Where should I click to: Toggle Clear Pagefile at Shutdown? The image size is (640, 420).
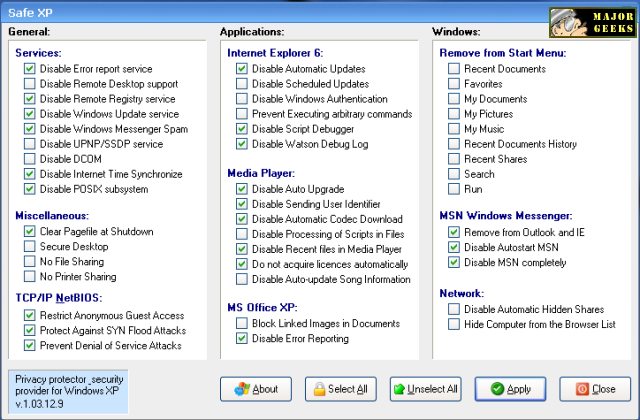[29, 231]
